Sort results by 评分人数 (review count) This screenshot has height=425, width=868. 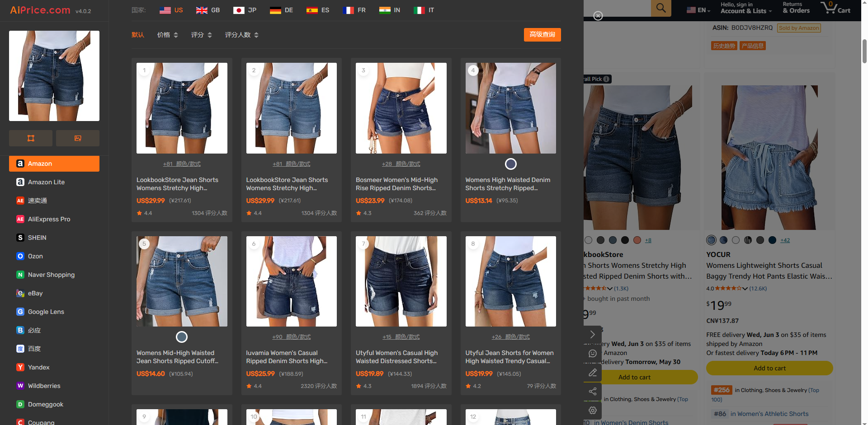point(242,35)
